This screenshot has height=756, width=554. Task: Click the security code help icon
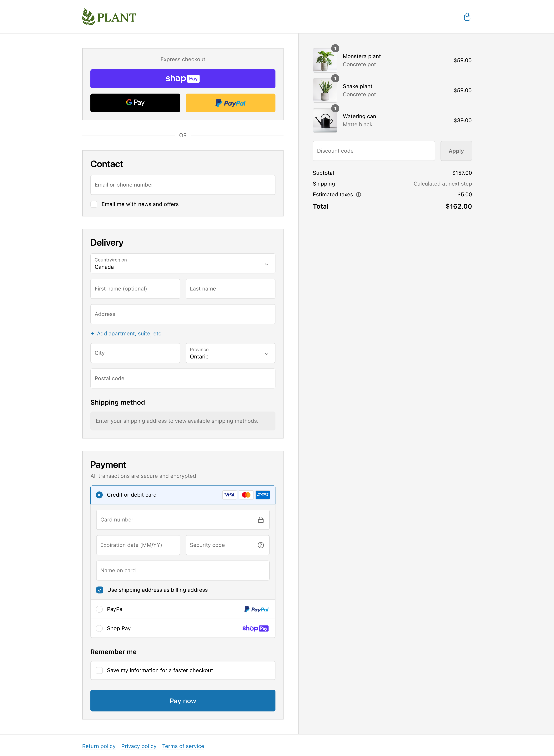pos(261,545)
